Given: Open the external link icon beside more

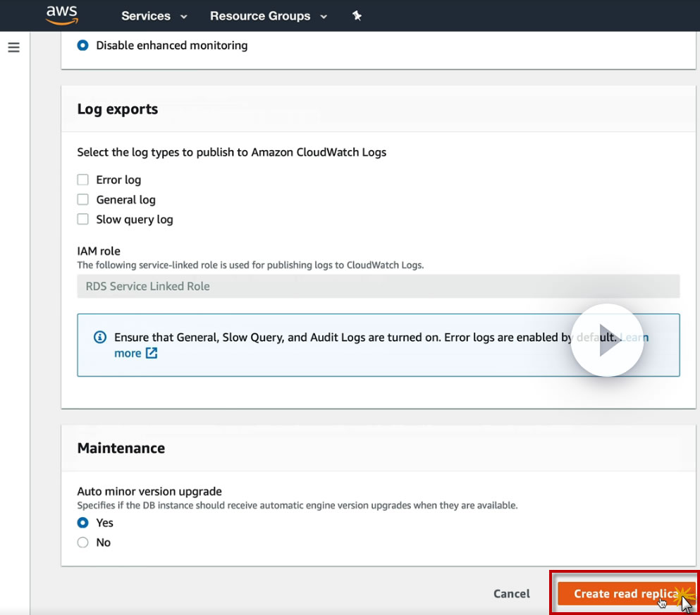Looking at the screenshot, I should tap(152, 354).
